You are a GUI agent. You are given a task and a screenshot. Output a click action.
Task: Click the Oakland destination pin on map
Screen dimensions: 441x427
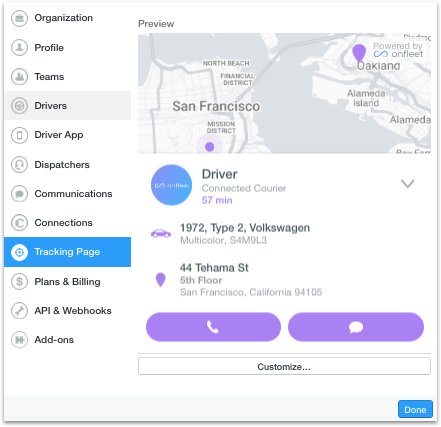[359, 53]
